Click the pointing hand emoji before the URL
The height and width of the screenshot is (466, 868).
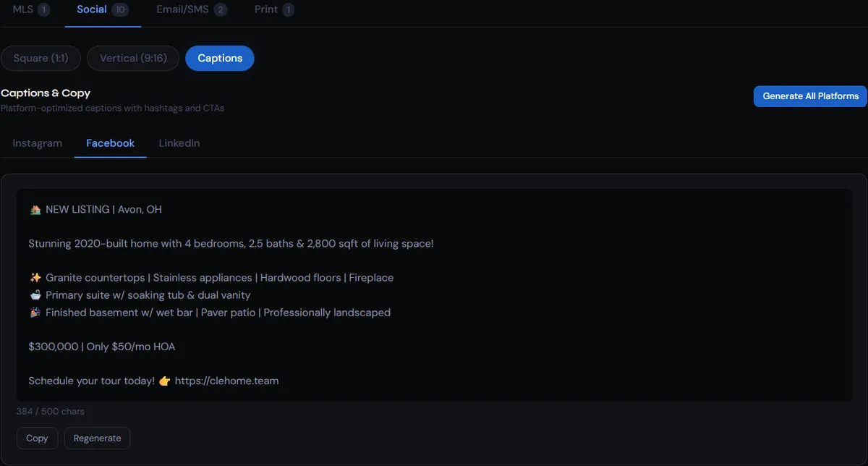tap(165, 381)
